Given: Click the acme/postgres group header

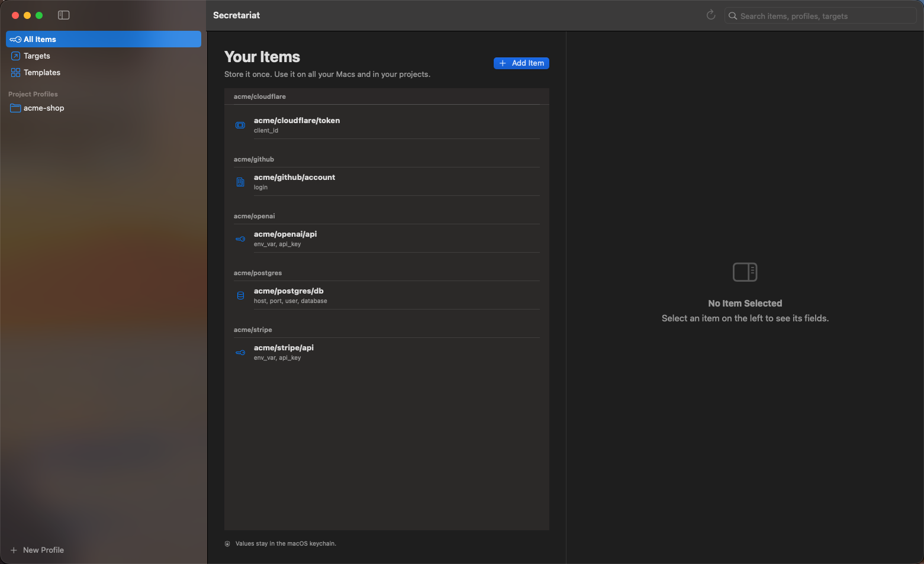Looking at the screenshot, I should [258, 273].
